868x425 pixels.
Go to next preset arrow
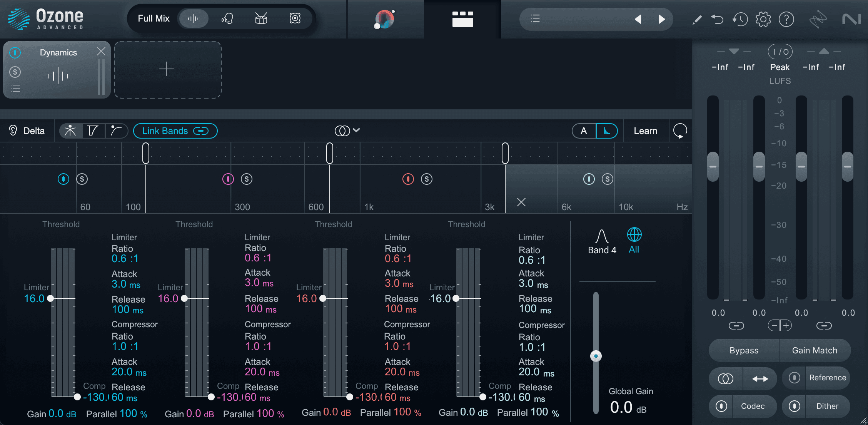point(661,19)
